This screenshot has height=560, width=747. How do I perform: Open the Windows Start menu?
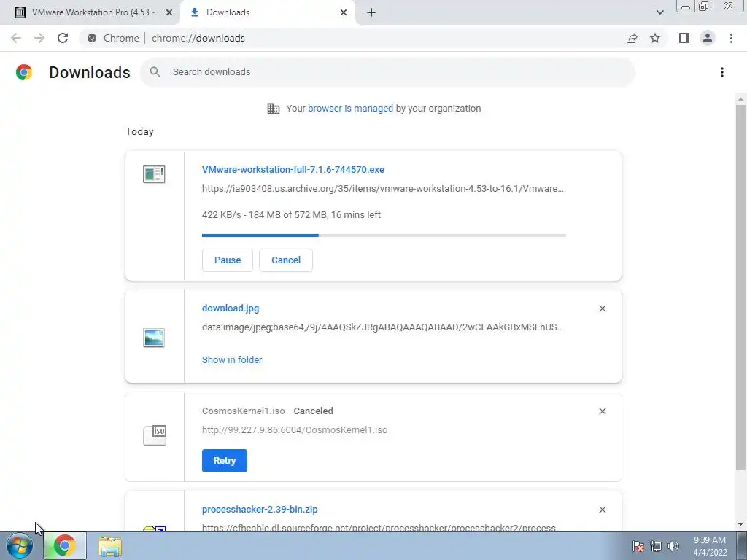[20, 545]
